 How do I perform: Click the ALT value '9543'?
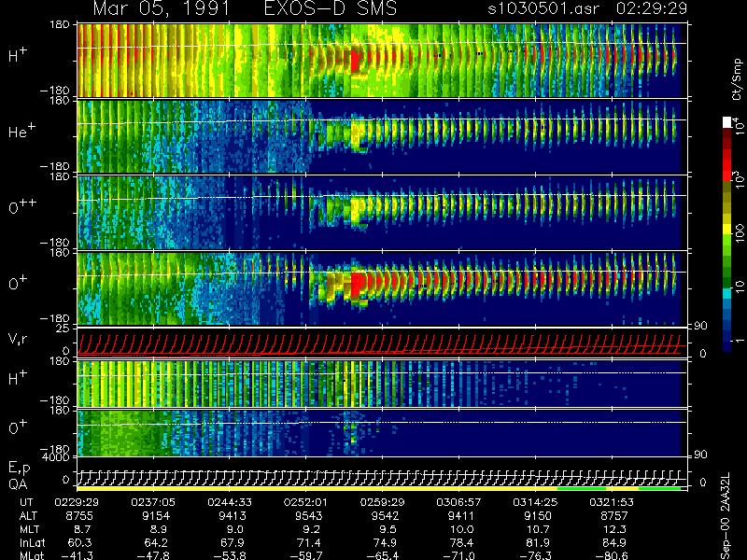click(x=309, y=516)
